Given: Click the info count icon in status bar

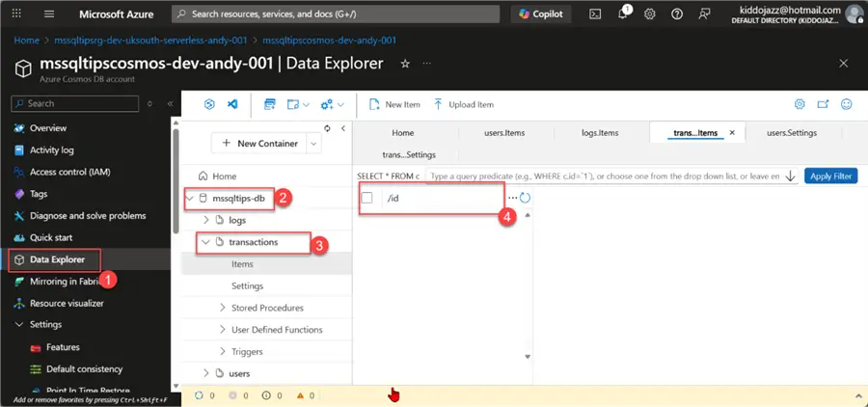Looking at the screenshot, I should coord(267,396).
